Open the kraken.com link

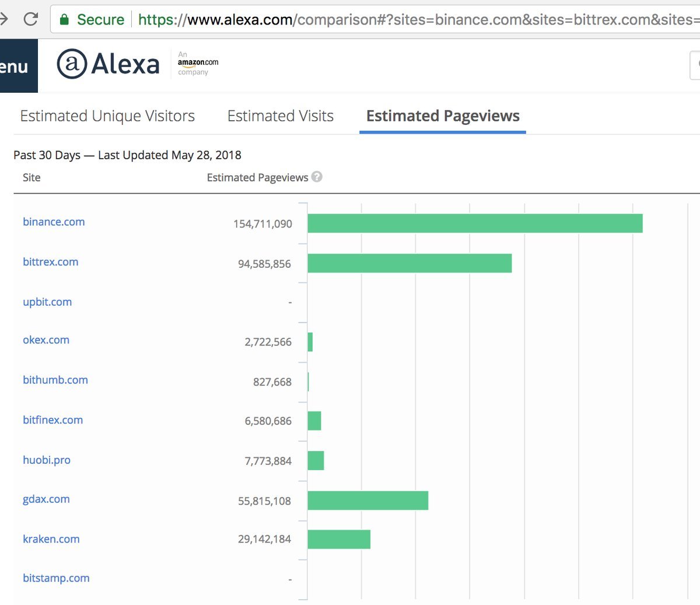51,539
